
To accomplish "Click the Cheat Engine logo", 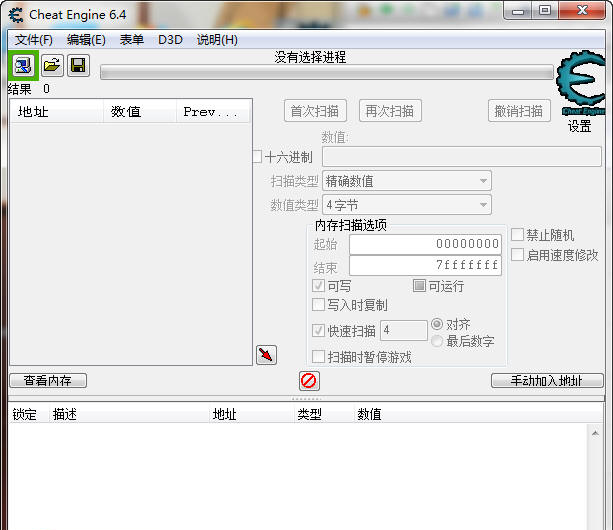I will click(581, 84).
